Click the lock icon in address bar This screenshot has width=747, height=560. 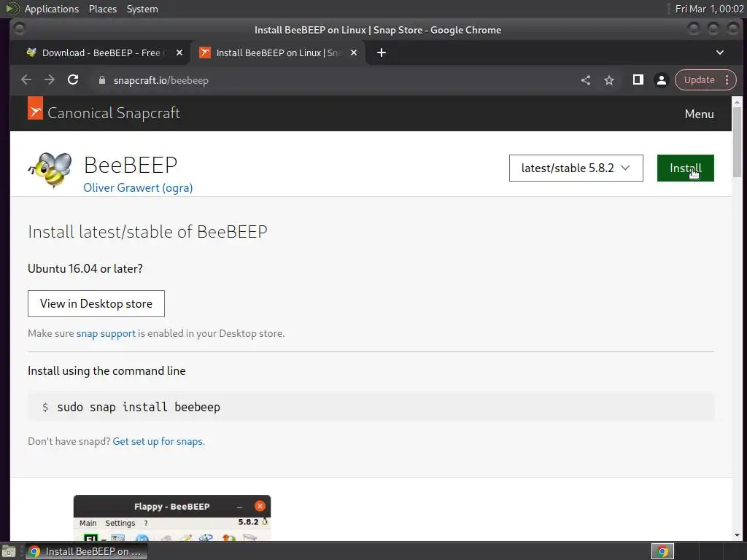click(101, 80)
